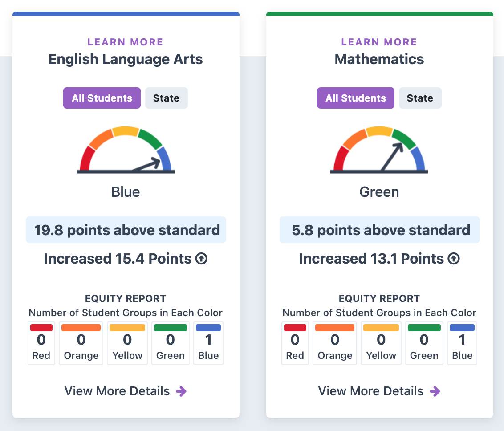Image resolution: width=504 pixels, height=431 pixels.
Task: Click the 19.8 points above standard banner
Action: [x=126, y=230]
